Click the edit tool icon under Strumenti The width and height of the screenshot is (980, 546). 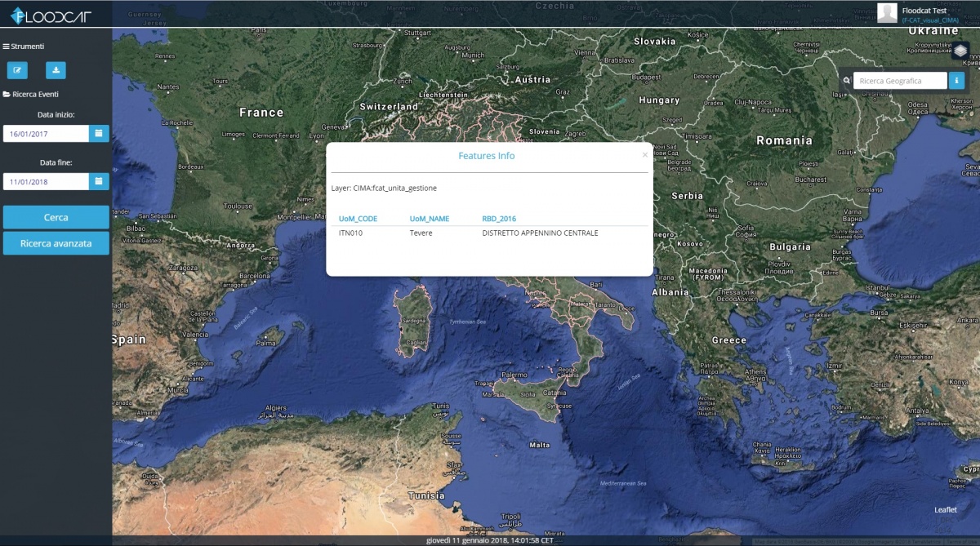17,70
